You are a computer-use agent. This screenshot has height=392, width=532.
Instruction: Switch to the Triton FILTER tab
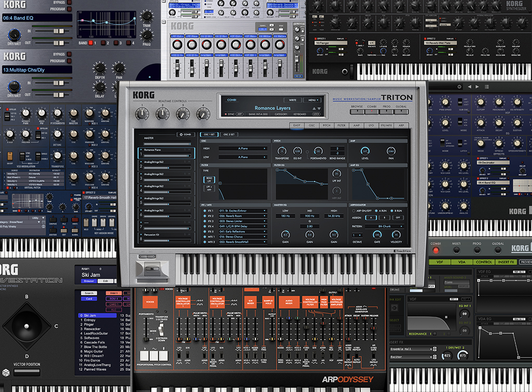(341, 125)
